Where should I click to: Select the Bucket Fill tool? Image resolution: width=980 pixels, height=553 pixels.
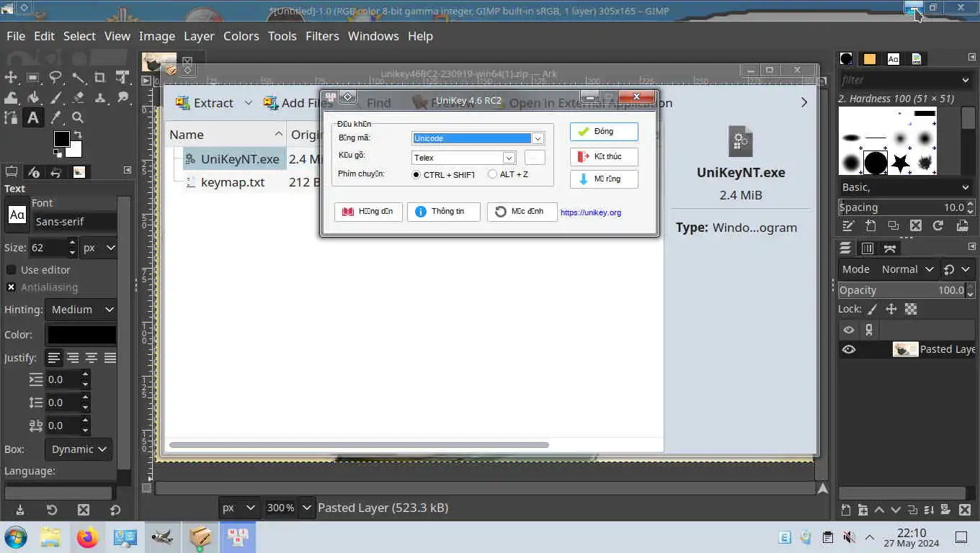[x=33, y=97]
